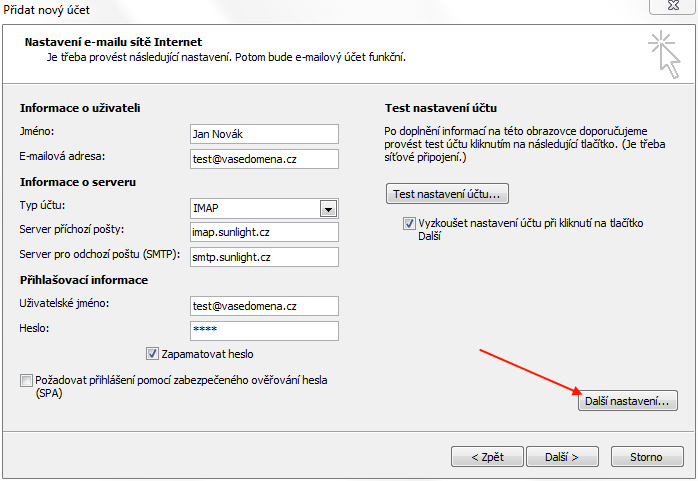The width and height of the screenshot is (698, 481).
Task: Click the Nastavení e-mailu sítě Internet heading
Action: (x=113, y=42)
